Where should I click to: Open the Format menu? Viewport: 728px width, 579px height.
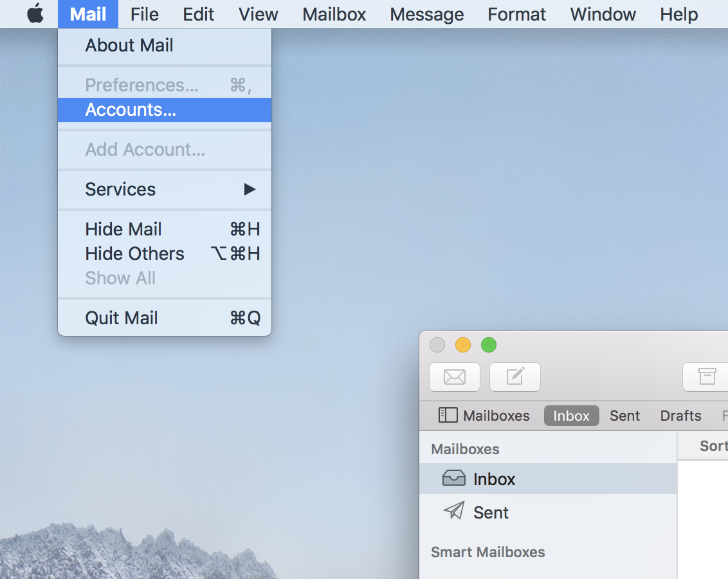point(516,14)
